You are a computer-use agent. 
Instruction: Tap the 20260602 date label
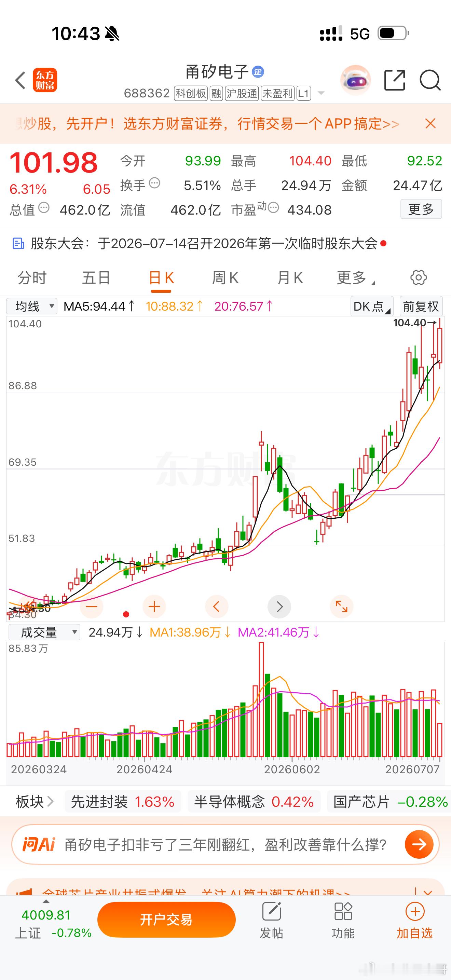[x=292, y=769]
